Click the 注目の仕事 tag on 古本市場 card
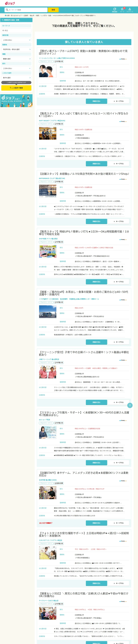 click(x=59, y=483)
